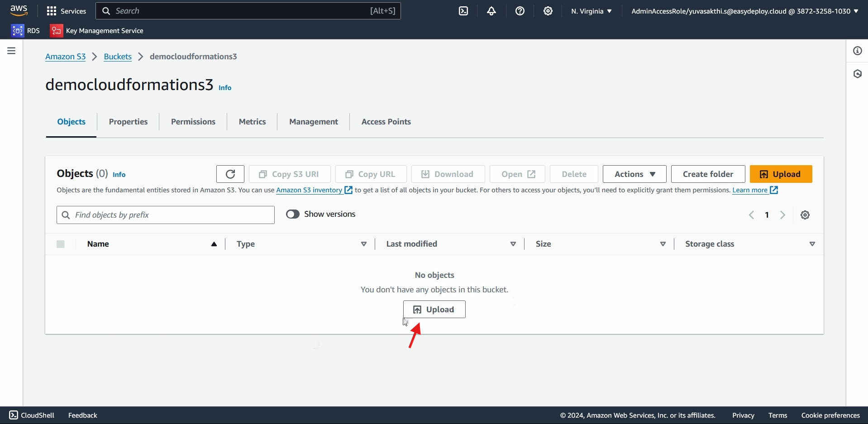Viewport: 868px width, 424px height.
Task: Click page number 1 in pagination
Action: (767, 215)
